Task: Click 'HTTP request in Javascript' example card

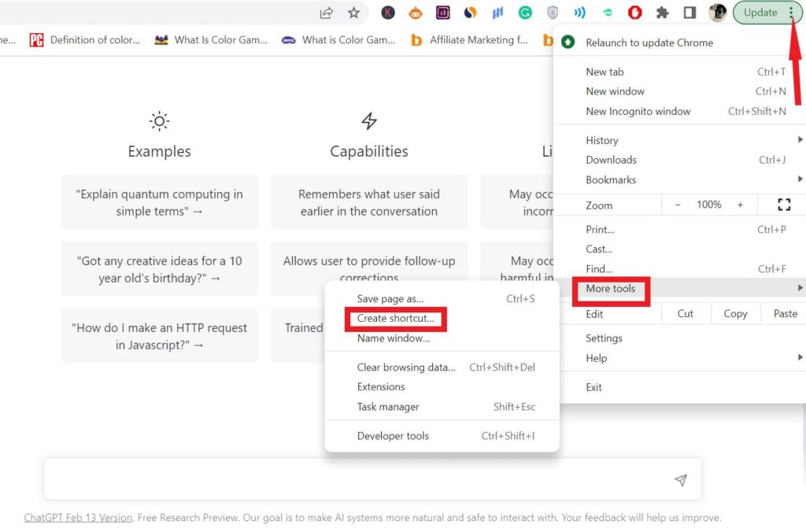Action: (159, 336)
